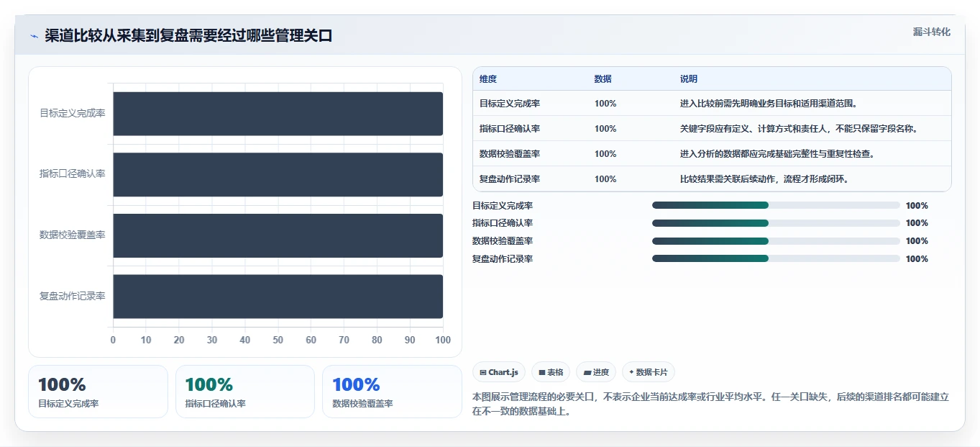This screenshot has height=447, width=980.
Task: Click progress list label 复盘动作记录率
Action: (503, 258)
